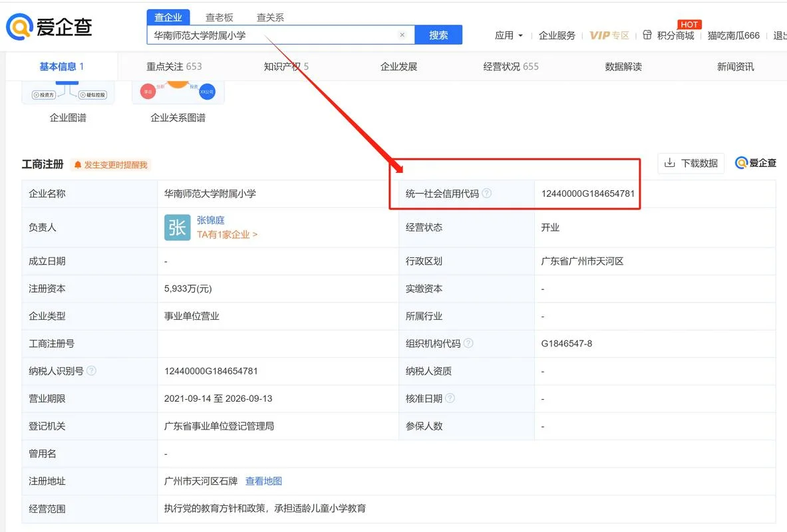787x532 pixels.
Task: Click 广东省事业单位登记管理局 value
Action: [x=219, y=426]
